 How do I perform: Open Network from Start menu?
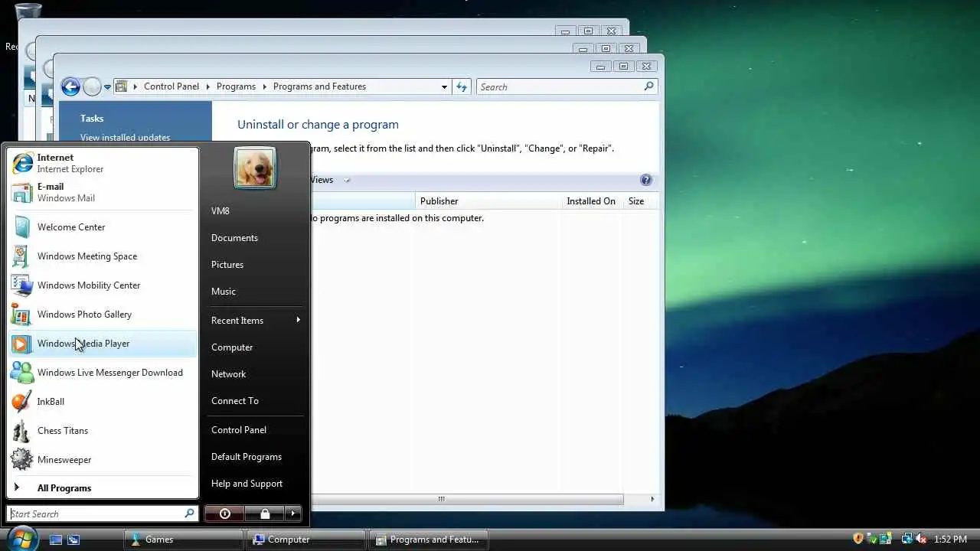tap(255, 374)
